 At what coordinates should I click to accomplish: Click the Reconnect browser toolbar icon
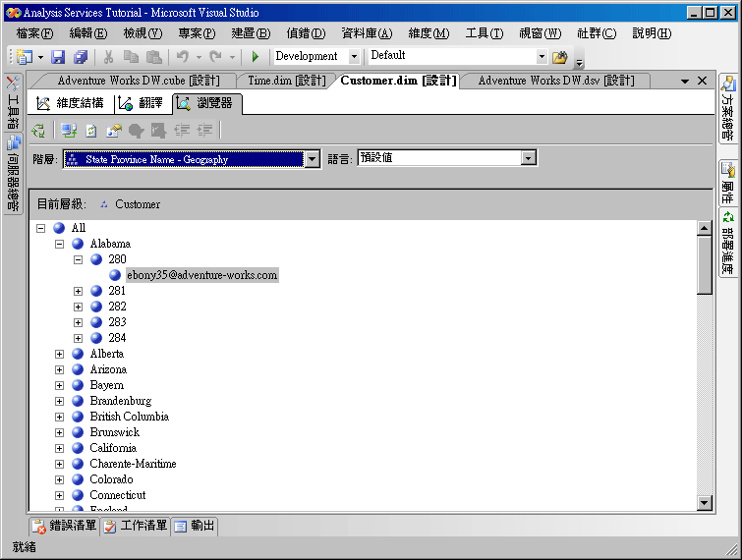coord(69,131)
